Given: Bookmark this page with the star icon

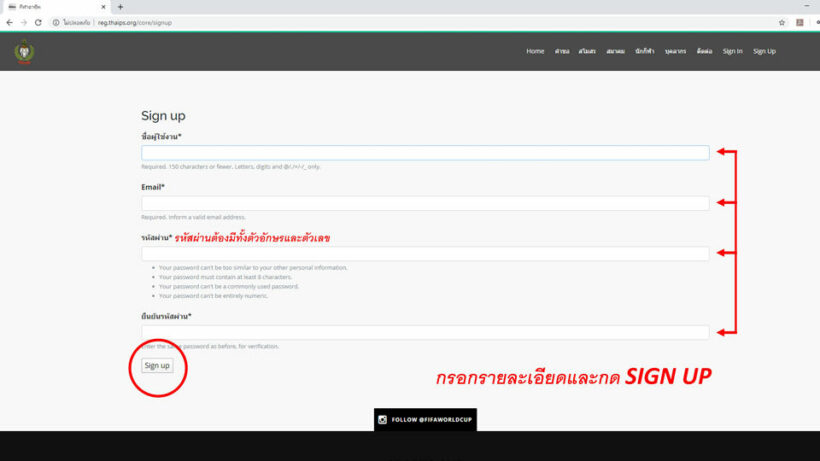Looking at the screenshot, I should click(781, 22).
